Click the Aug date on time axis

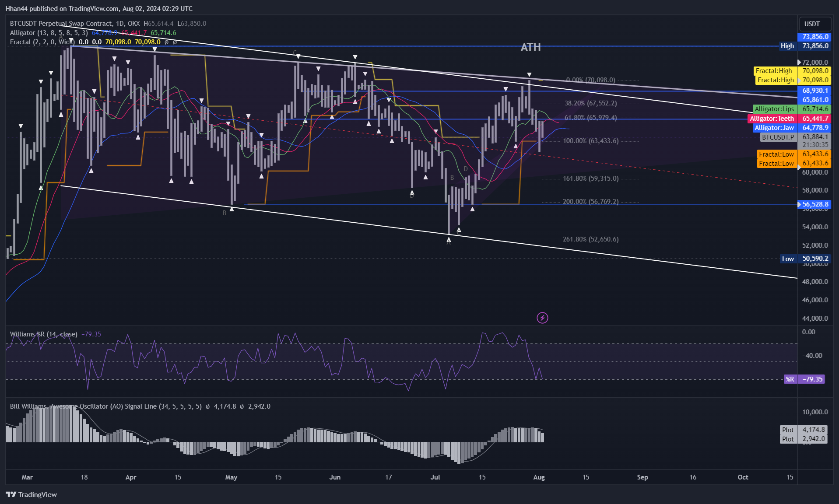(539, 477)
